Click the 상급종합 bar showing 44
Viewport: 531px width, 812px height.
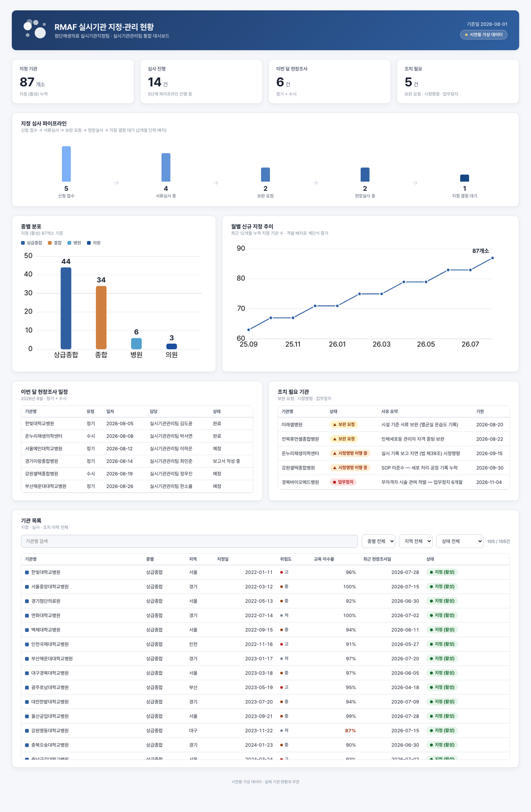pos(66,308)
